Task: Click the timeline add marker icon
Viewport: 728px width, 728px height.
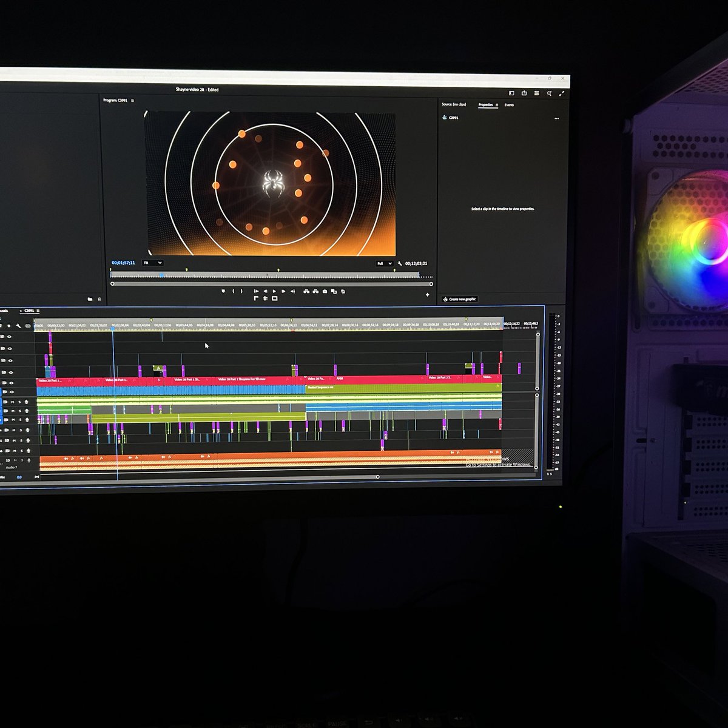Action: 9,326
